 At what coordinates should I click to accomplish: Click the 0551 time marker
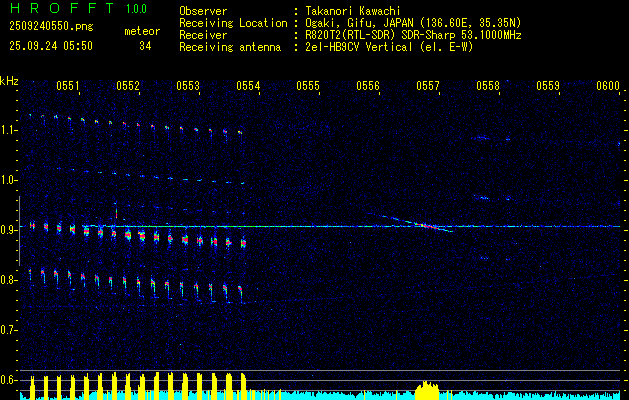coord(67,86)
